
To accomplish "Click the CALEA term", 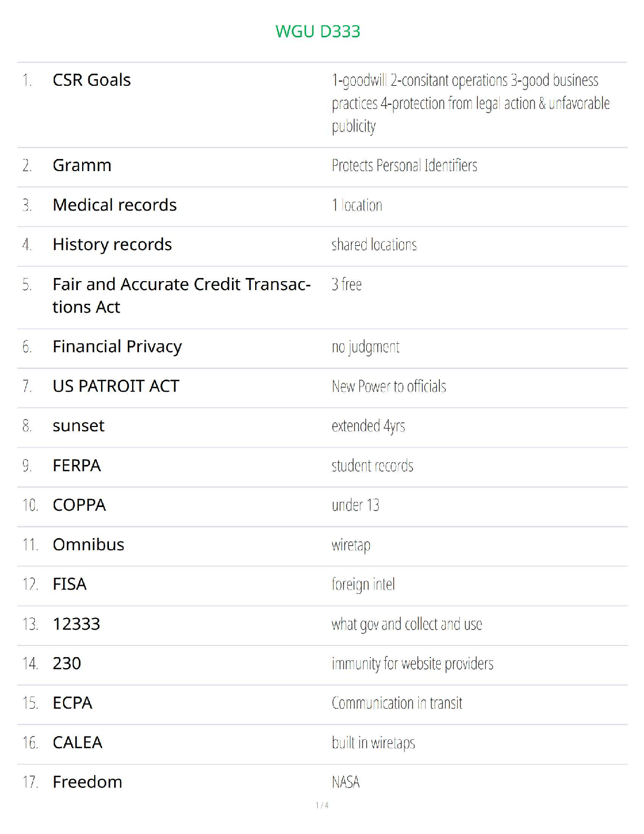I will tap(77, 742).
